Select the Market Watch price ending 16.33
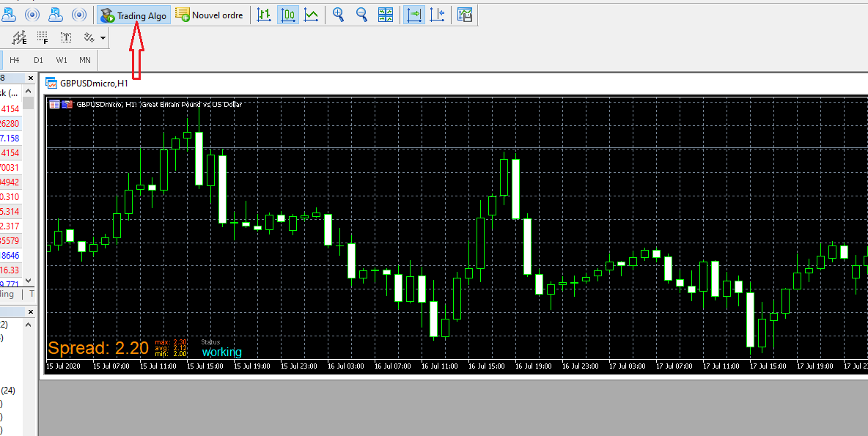The height and width of the screenshot is (436, 868). [x=11, y=270]
